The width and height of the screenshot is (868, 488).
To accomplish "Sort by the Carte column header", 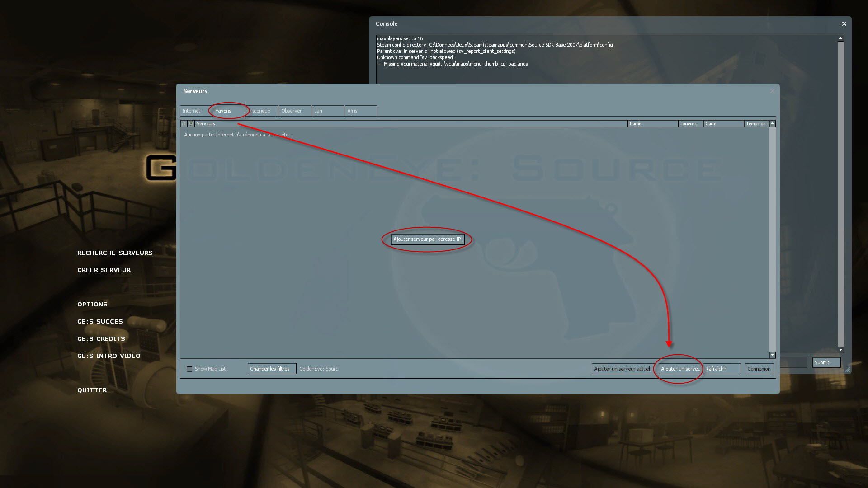I will point(722,123).
